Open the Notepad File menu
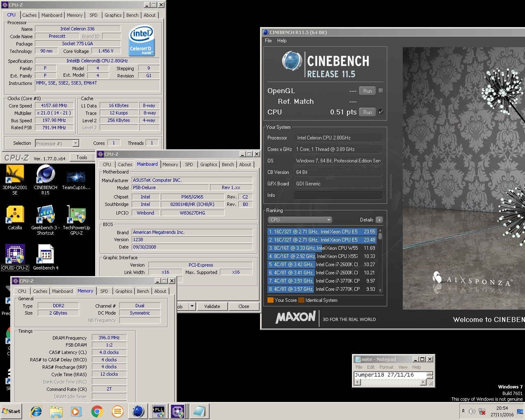Screen dimensions: 525x420 [359, 367]
